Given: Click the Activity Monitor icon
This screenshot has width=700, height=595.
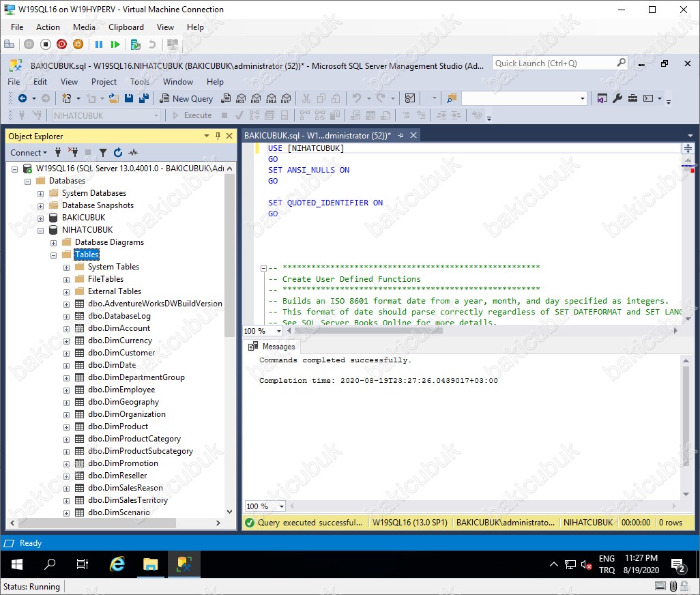Looking at the screenshot, I should pyautogui.click(x=410, y=98).
